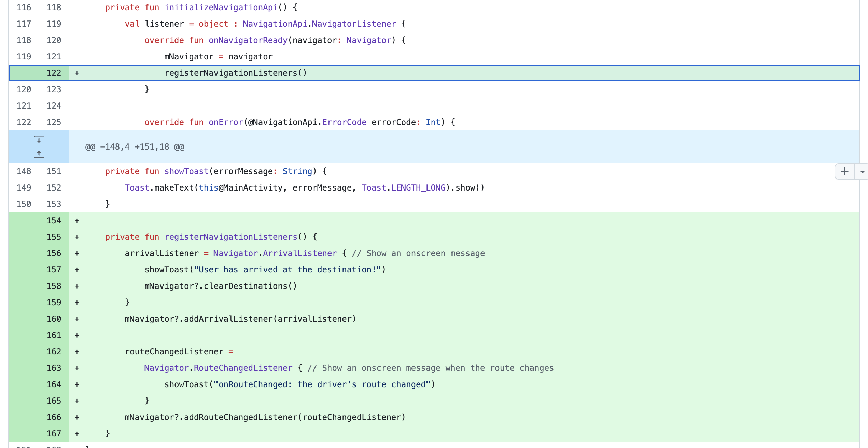Click new line number 162
The width and height of the screenshot is (868, 448).
pos(54,352)
